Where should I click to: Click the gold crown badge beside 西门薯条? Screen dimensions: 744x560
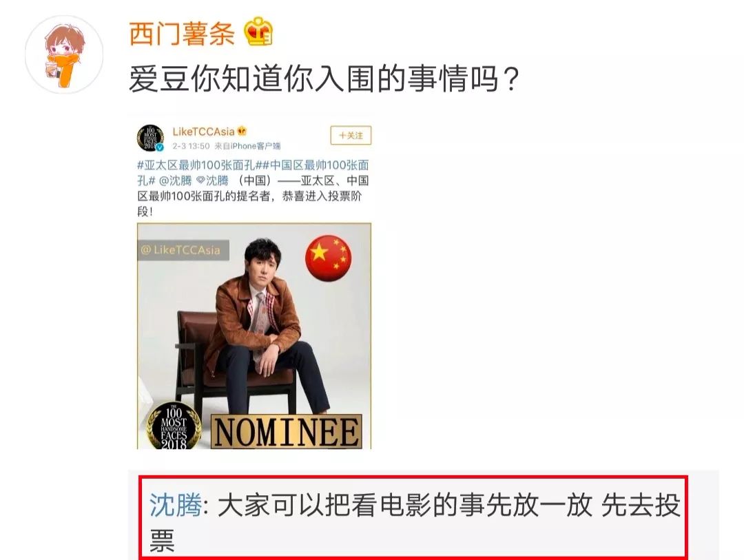pos(258,31)
